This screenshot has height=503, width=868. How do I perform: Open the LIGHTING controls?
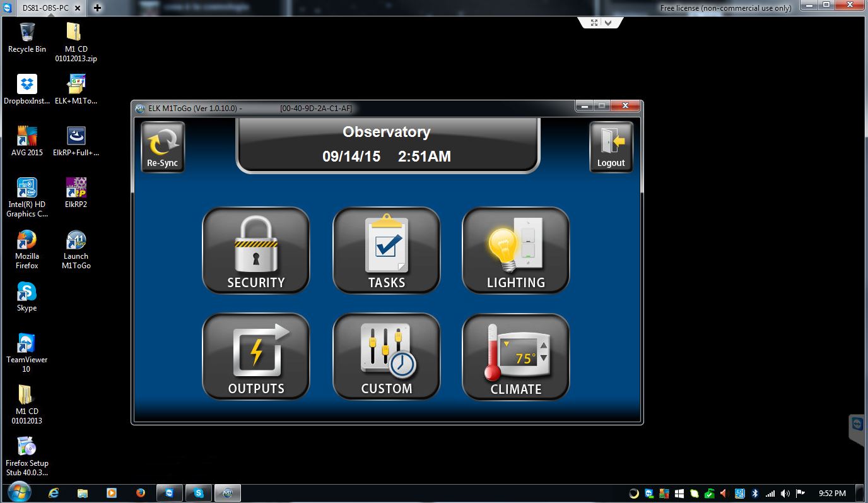coord(515,251)
